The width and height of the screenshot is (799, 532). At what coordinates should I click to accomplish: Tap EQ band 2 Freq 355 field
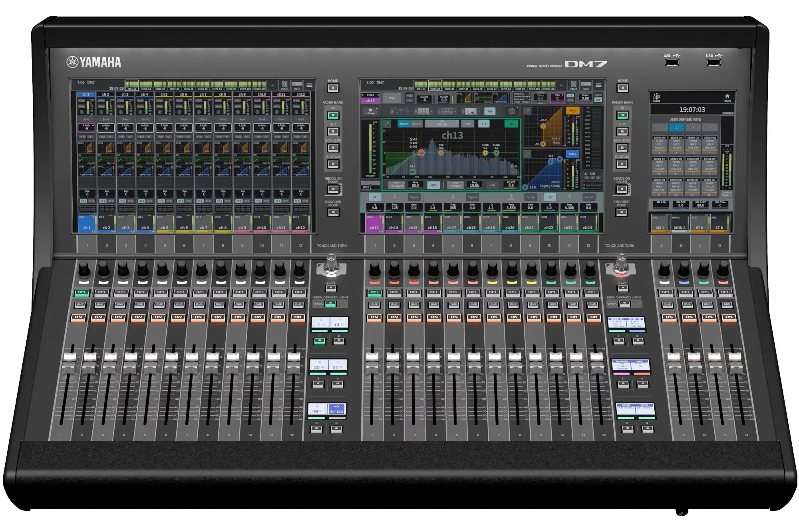pos(453,206)
